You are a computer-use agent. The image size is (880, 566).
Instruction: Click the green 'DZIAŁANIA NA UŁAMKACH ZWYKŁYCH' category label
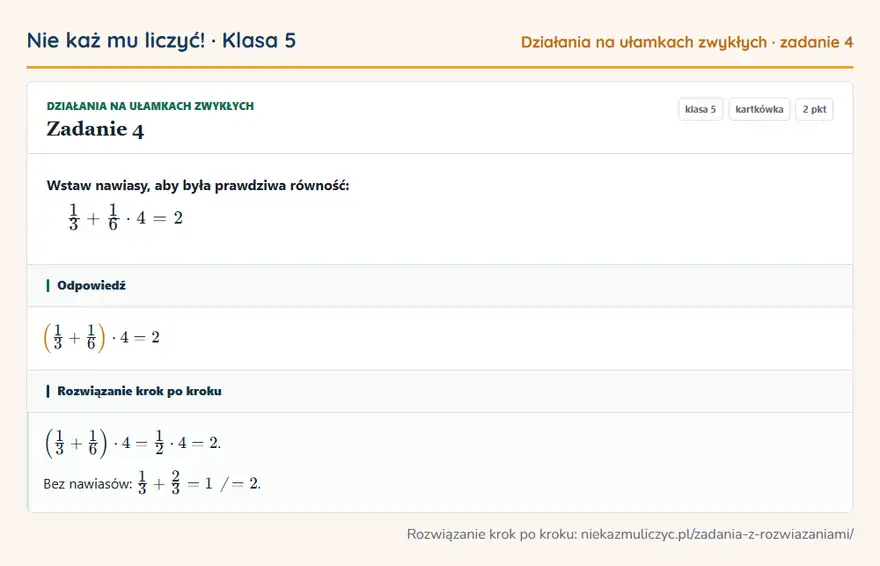pyautogui.click(x=150, y=106)
